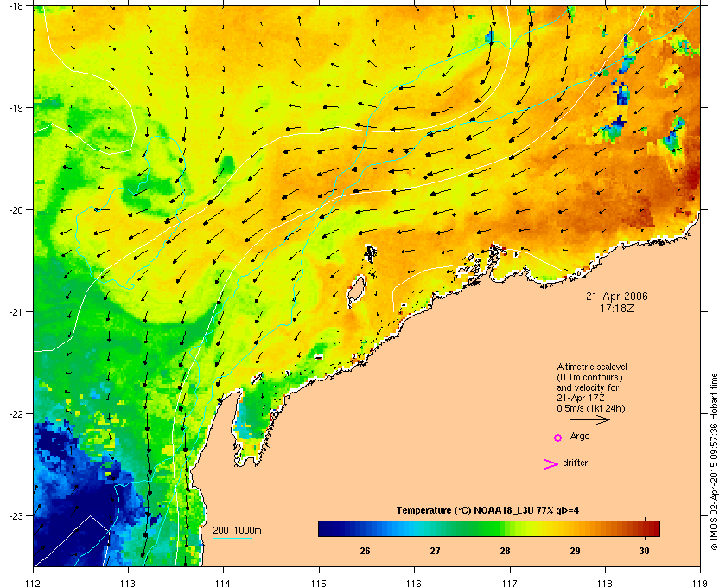Click the '21-Apr-2006' date label
726x588 pixels.
pyautogui.click(x=617, y=297)
